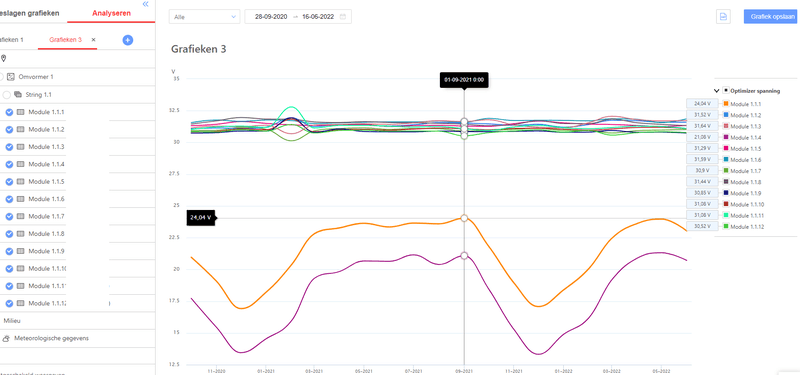
Task: Click Module 1.1.10 legend label
Action: tap(747, 204)
